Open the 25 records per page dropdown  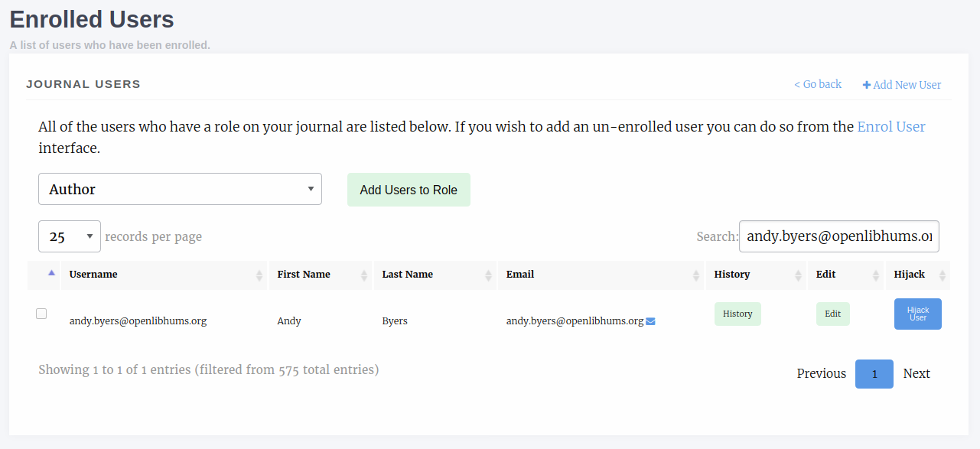click(x=70, y=236)
